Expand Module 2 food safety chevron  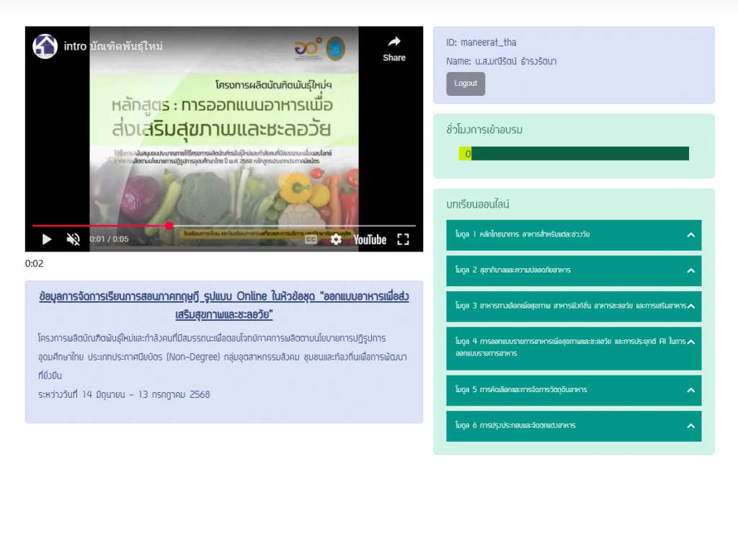pos(690,270)
